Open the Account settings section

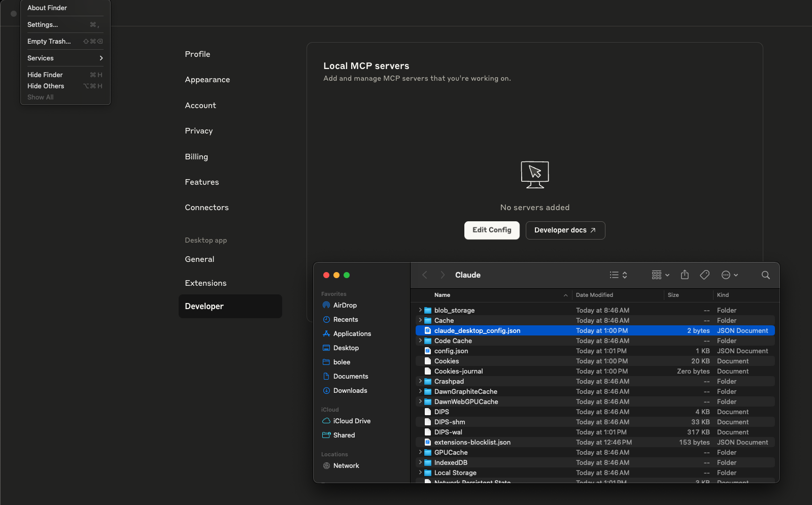pyautogui.click(x=200, y=106)
